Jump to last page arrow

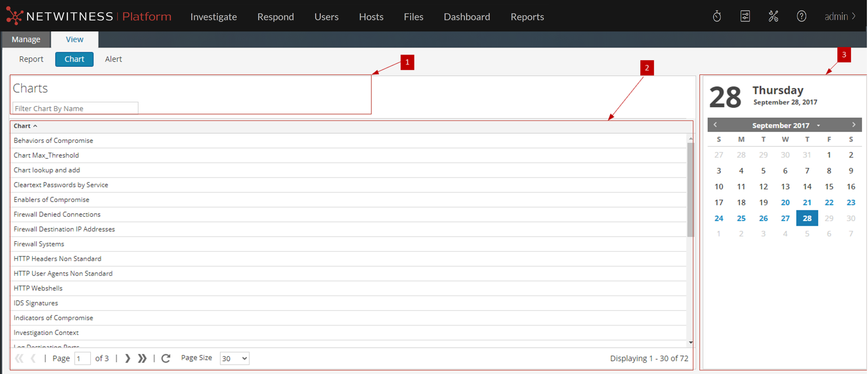(x=142, y=358)
